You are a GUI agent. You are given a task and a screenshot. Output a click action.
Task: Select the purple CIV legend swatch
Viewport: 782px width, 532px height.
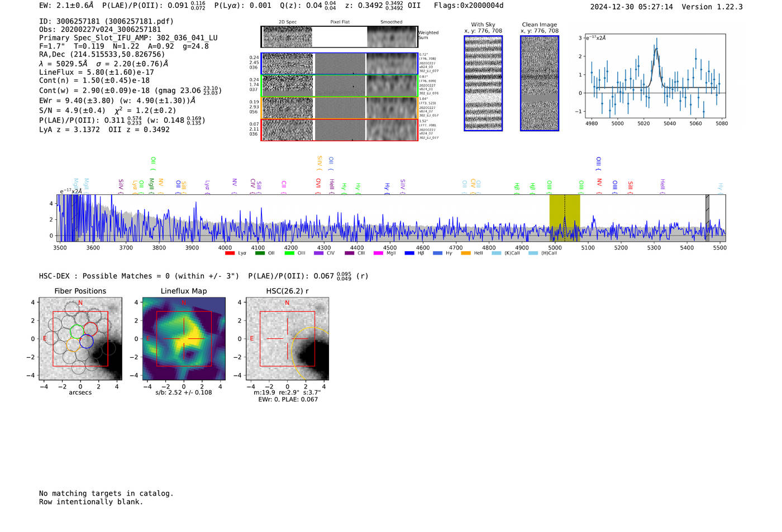(x=319, y=253)
